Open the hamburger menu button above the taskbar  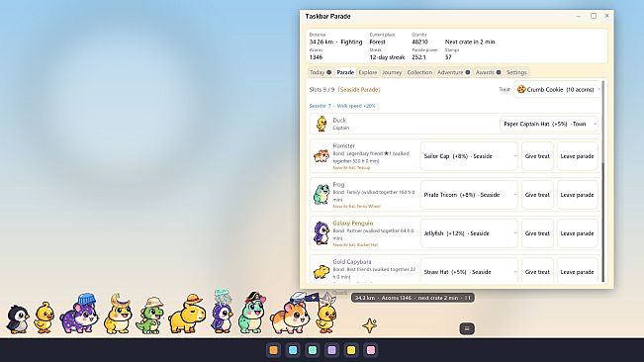pos(467,328)
